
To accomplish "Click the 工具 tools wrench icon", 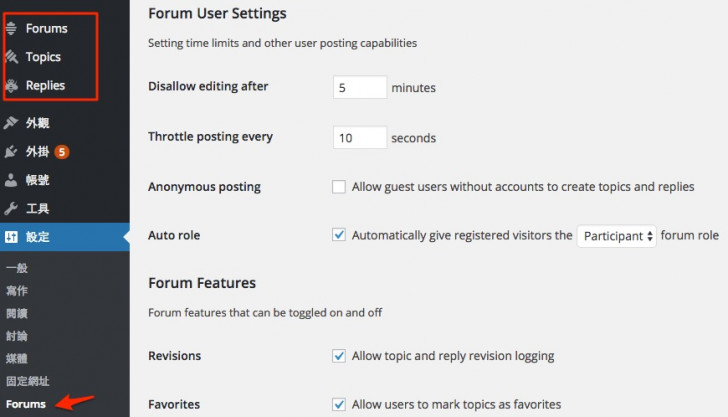I will (11, 208).
